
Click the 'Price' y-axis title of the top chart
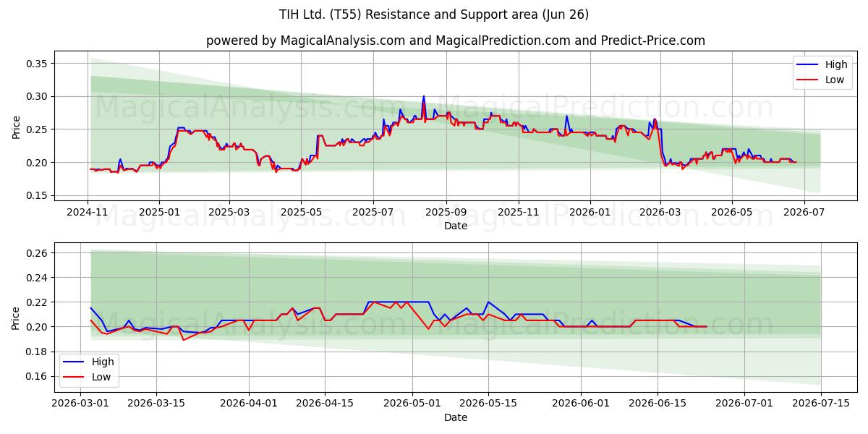click(x=16, y=127)
